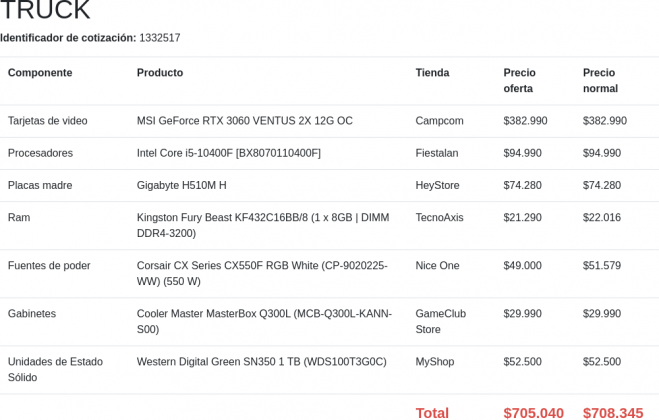Click the Componente column header
The height and width of the screenshot is (420, 659).
click(x=40, y=73)
